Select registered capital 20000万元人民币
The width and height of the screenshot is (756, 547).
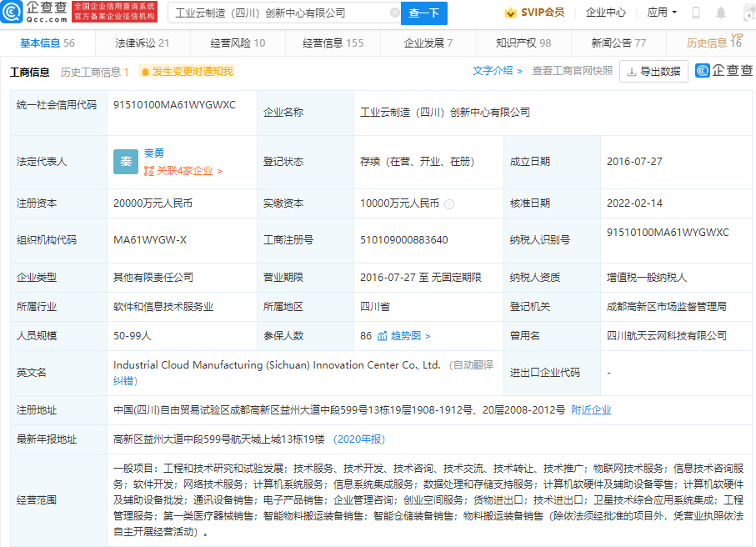[153, 203]
